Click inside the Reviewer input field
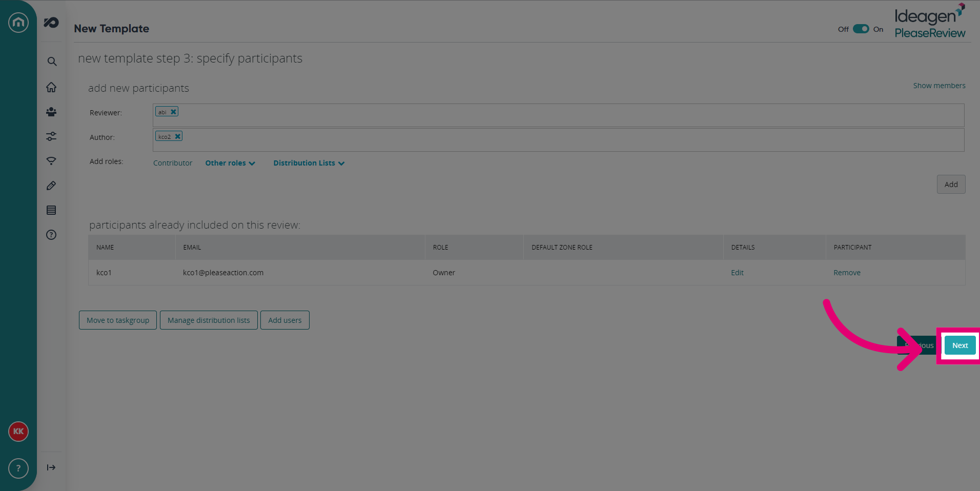Screen dimensions: 980x491 coord(558,115)
